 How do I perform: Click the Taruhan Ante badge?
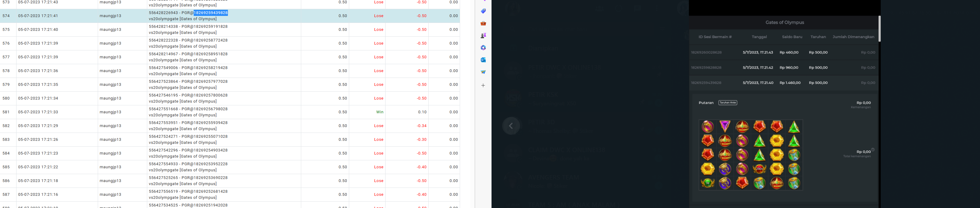pyautogui.click(x=727, y=103)
